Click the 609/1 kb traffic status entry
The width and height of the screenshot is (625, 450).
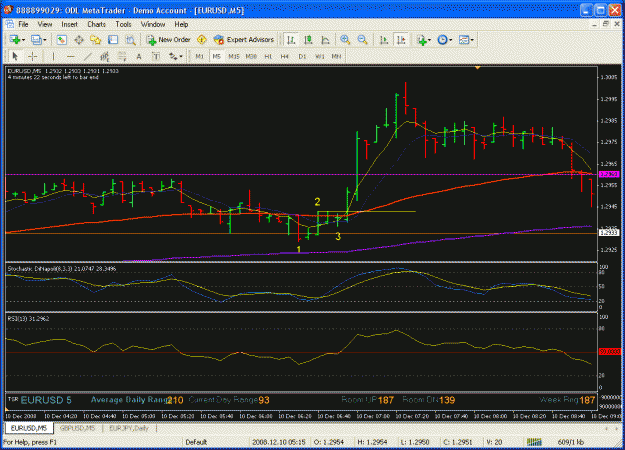click(x=570, y=442)
